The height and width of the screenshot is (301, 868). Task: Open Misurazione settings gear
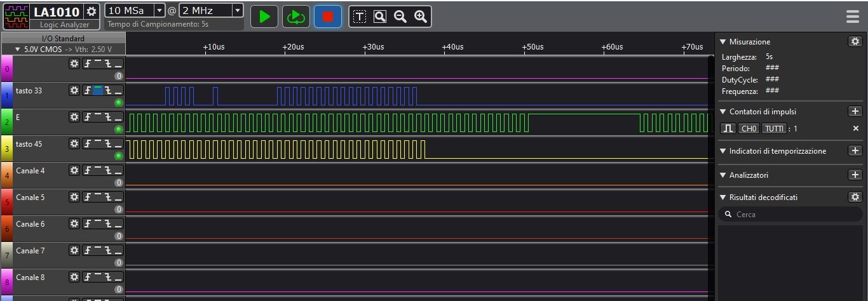pyautogui.click(x=855, y=41)
